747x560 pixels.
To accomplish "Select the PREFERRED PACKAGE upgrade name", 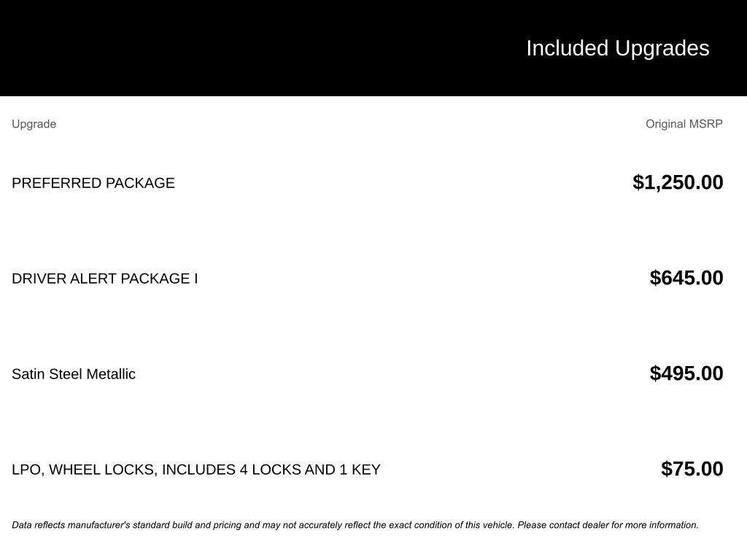I will [x=93, y=183].
